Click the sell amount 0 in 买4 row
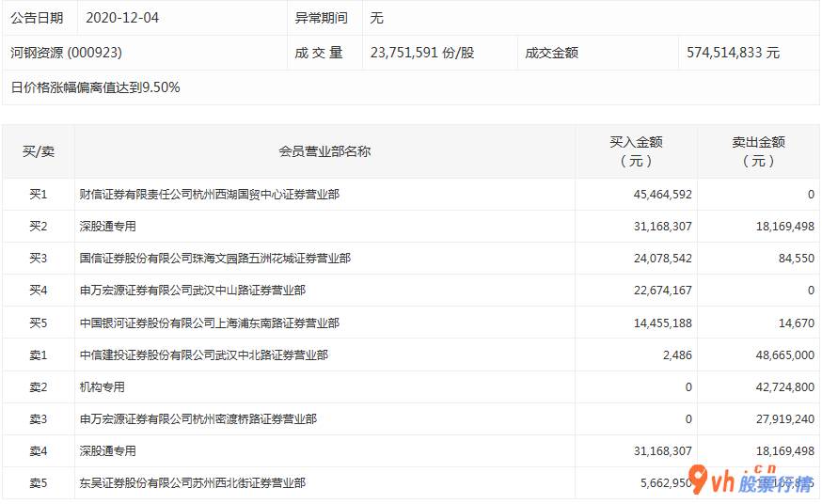822x504 pixels. tap(811, 291)
